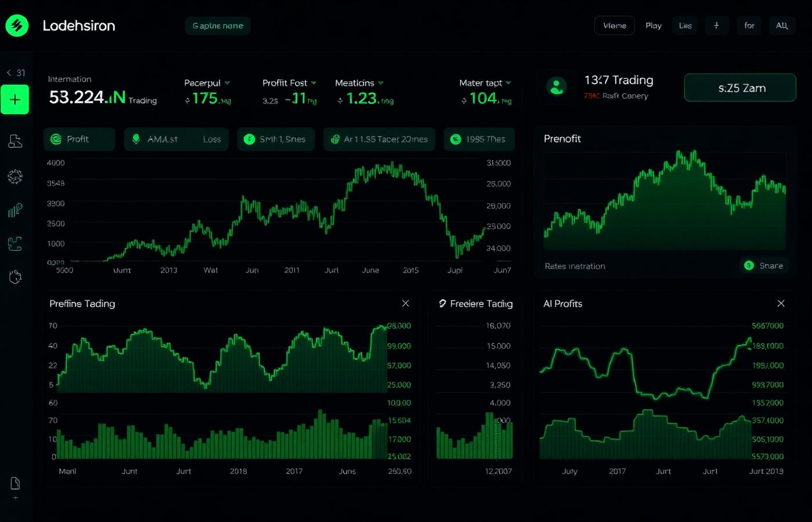Click the Prenofit area chart

coord(665,200)
